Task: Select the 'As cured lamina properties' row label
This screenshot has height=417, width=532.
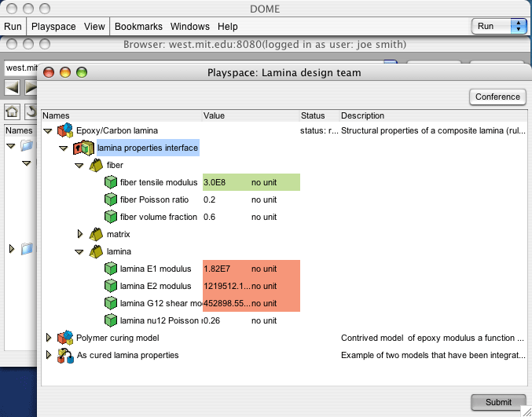Action: [x=127, y=355]
